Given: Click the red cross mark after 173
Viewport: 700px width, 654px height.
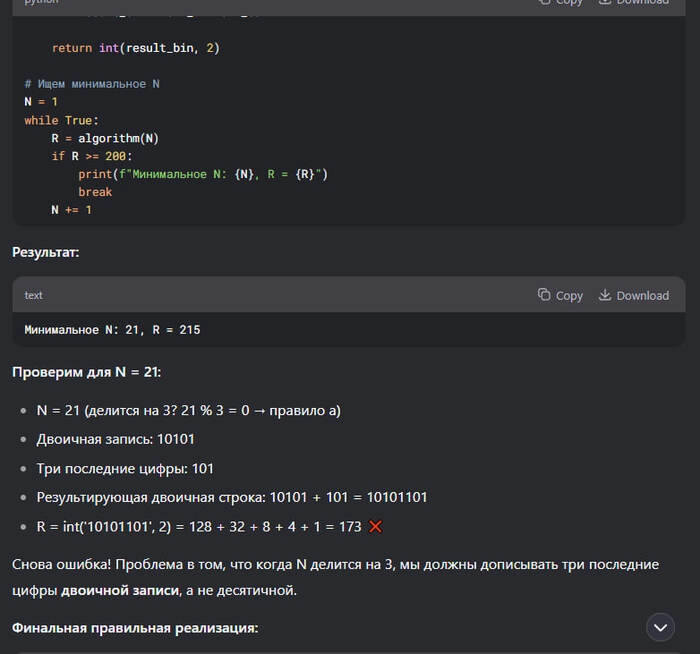Looking at the screenshot, I should coord(376,526).
